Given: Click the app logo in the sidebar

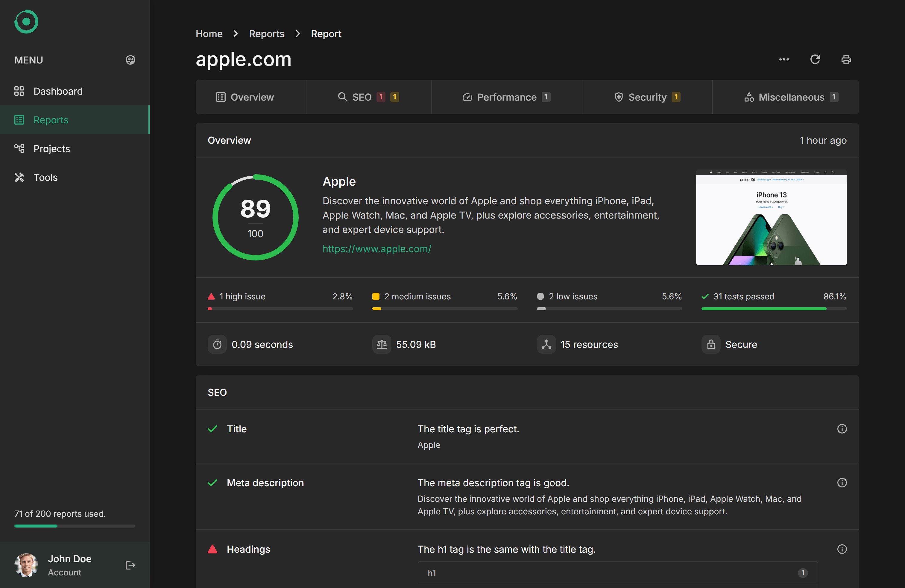Looking at the screenshot, I should pyautogui.click(x=26, y=22).
